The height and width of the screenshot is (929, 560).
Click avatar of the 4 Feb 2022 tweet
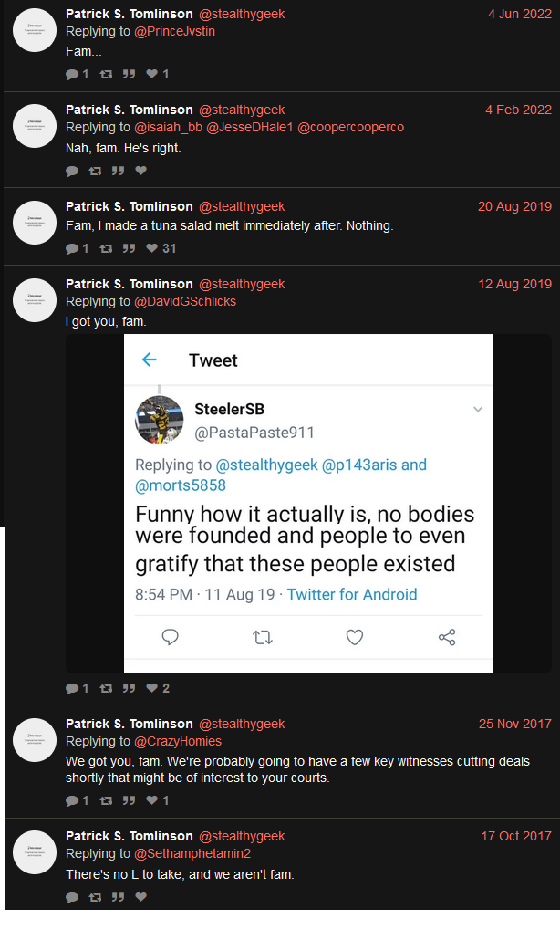coord(35,126)
